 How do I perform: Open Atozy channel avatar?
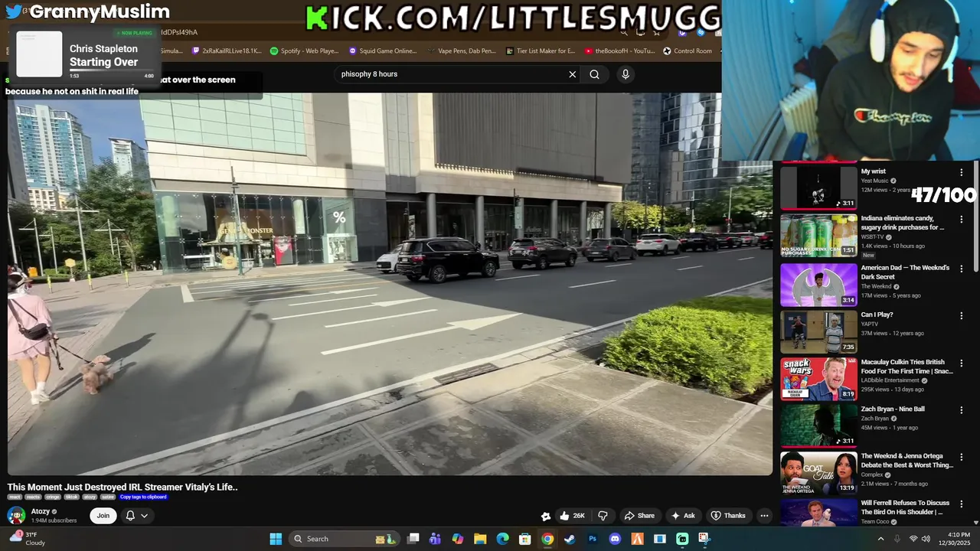tap(16, 516)
